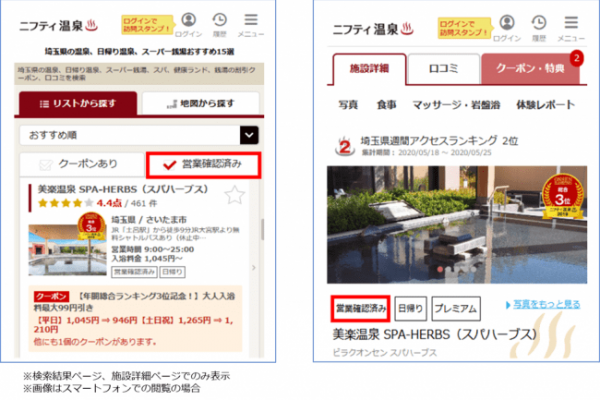
Task: Open SPA-HERBS thumbnail in search list
Action: (x=67, y=250)
